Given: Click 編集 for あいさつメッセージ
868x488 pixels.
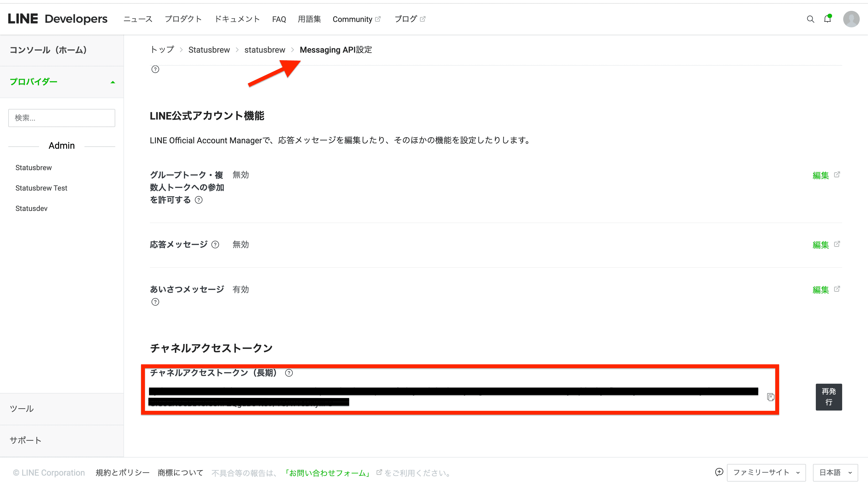Looking at the screenshot, I should [x=820, y=290].
